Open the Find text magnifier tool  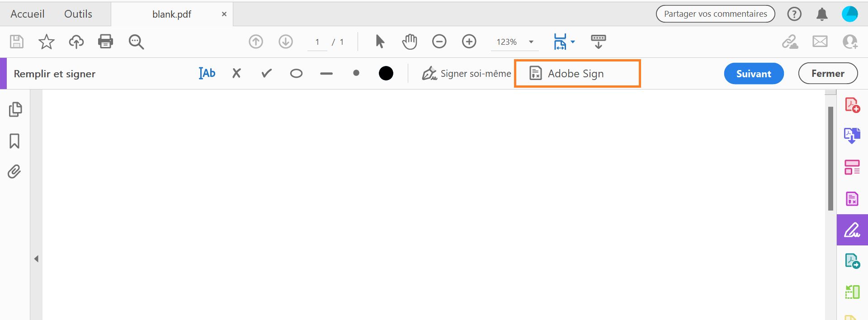136,42
